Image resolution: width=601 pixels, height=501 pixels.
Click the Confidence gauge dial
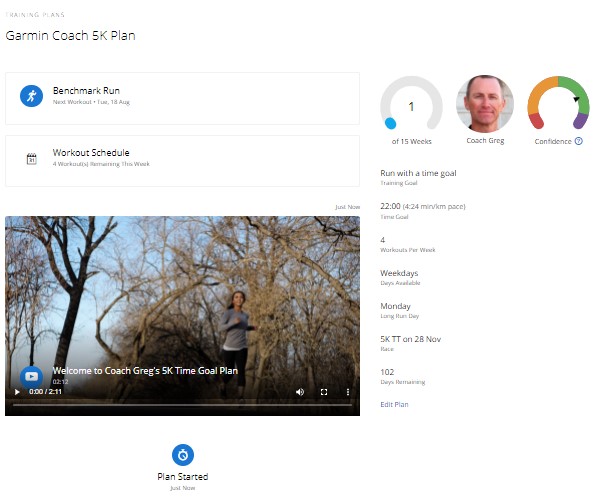pos(558,103)
